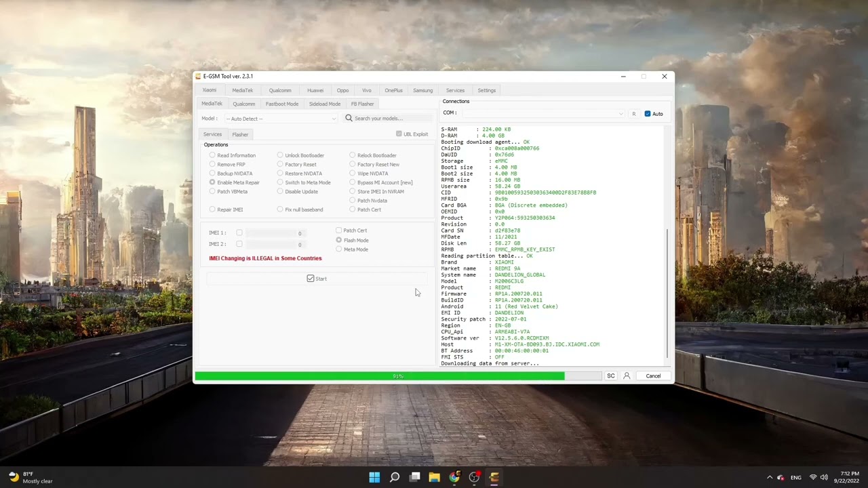Click the Search your models field

click(x=388, y=119)
